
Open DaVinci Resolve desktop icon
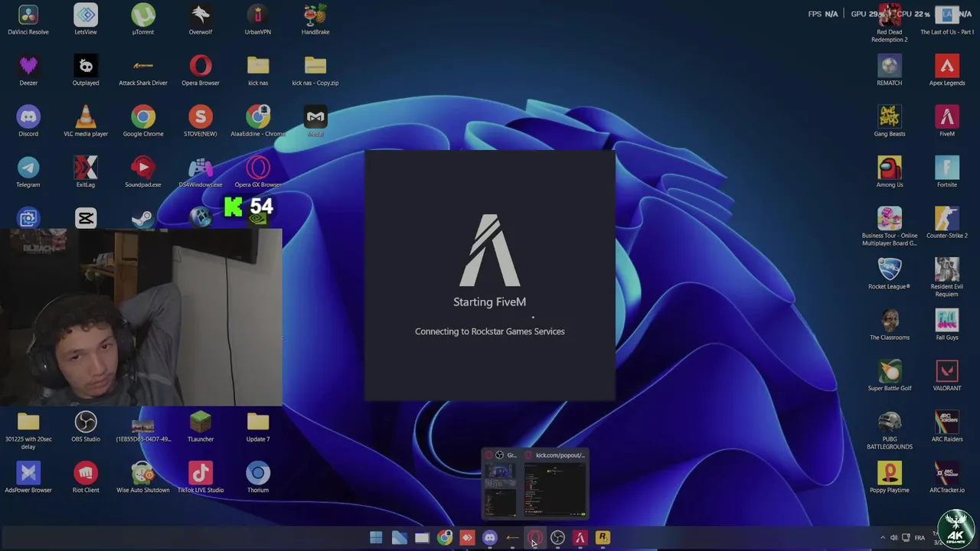(28, 20)
